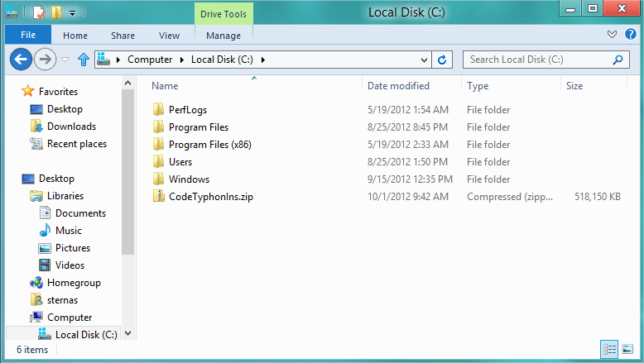This screenshot has width=644, height=363.
Task: Select the Windows folder icon
Action: tap(159, 179)
